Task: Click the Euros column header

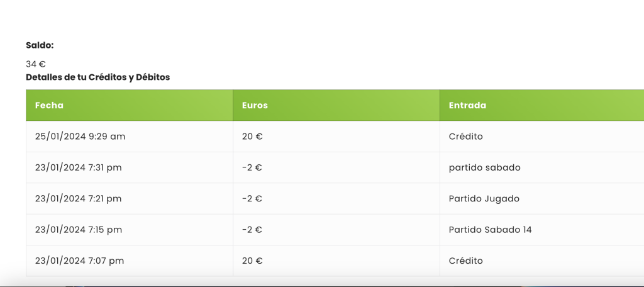Action: (x=255, y=105)
